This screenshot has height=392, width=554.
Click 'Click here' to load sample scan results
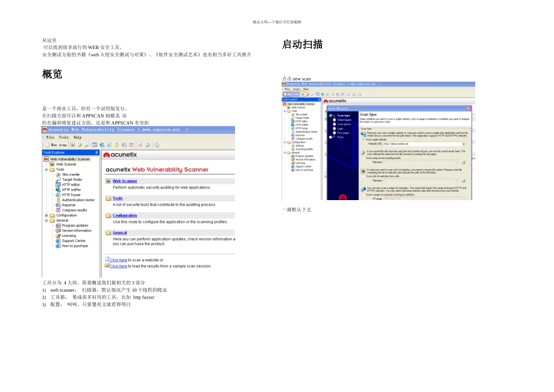click(x=118, y=266)
